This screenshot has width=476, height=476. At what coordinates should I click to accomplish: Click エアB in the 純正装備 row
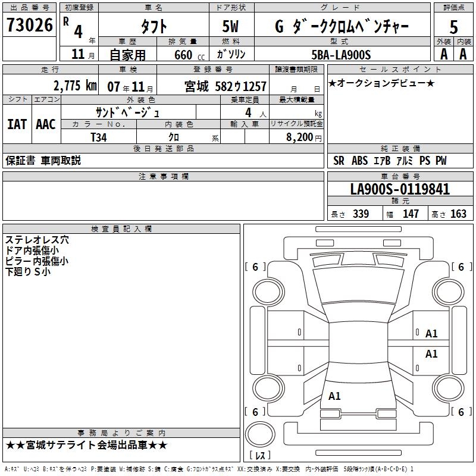381,161
